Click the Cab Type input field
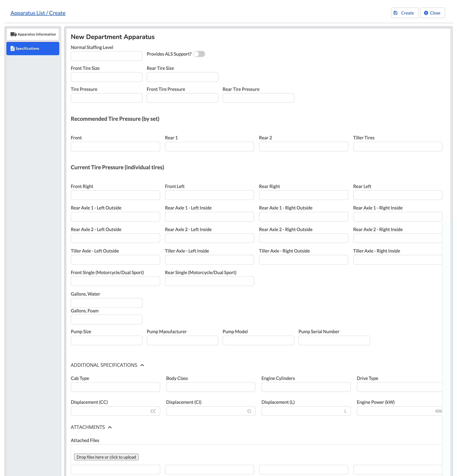Image resolution: width=457 pixels, height=476 pixels. (115, 387)
